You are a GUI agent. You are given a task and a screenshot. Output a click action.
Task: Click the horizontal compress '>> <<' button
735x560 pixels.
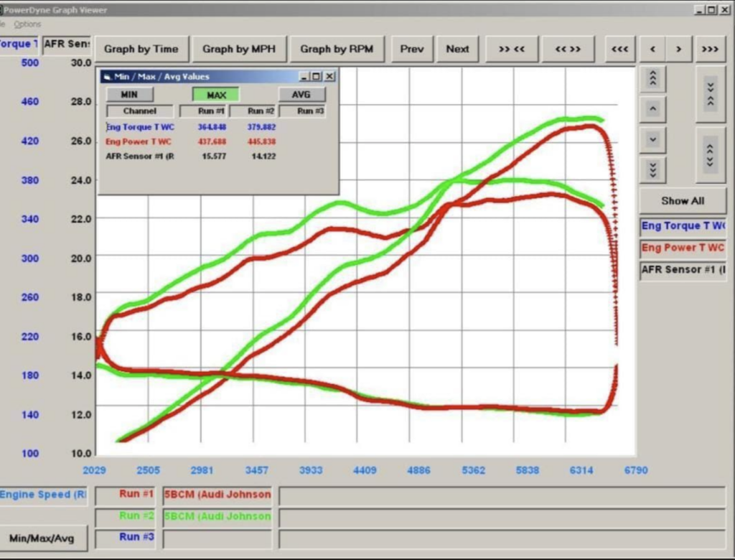coord(512,49)
